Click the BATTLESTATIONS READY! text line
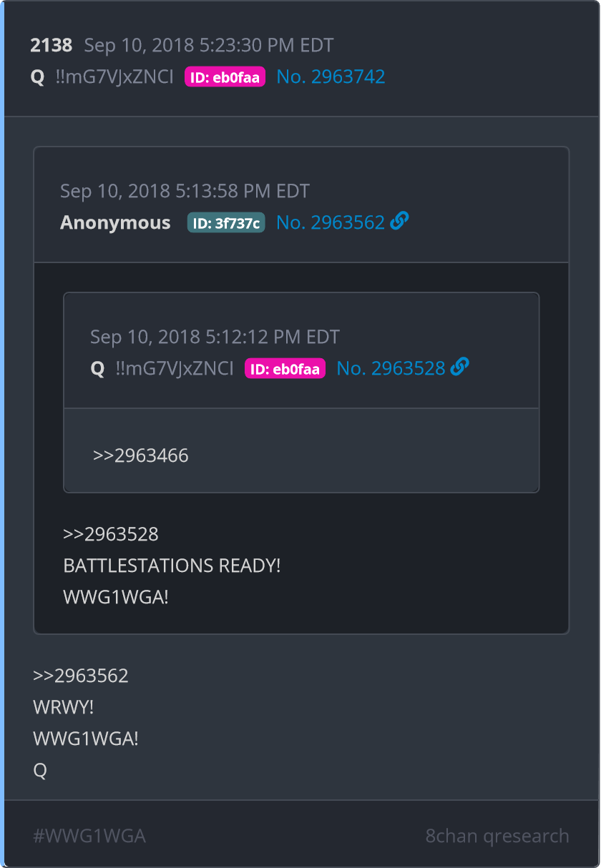This screenshot has width=601, height=868. [x=172, y=566]
